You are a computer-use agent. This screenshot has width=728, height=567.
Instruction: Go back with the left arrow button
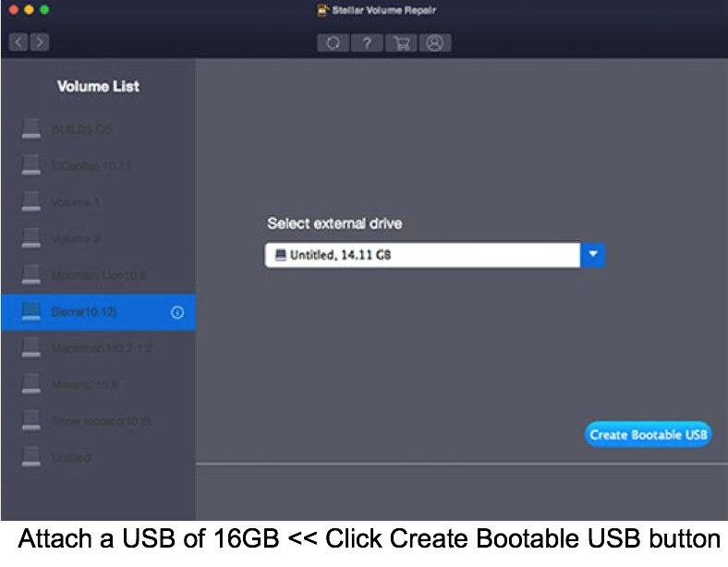18,42
